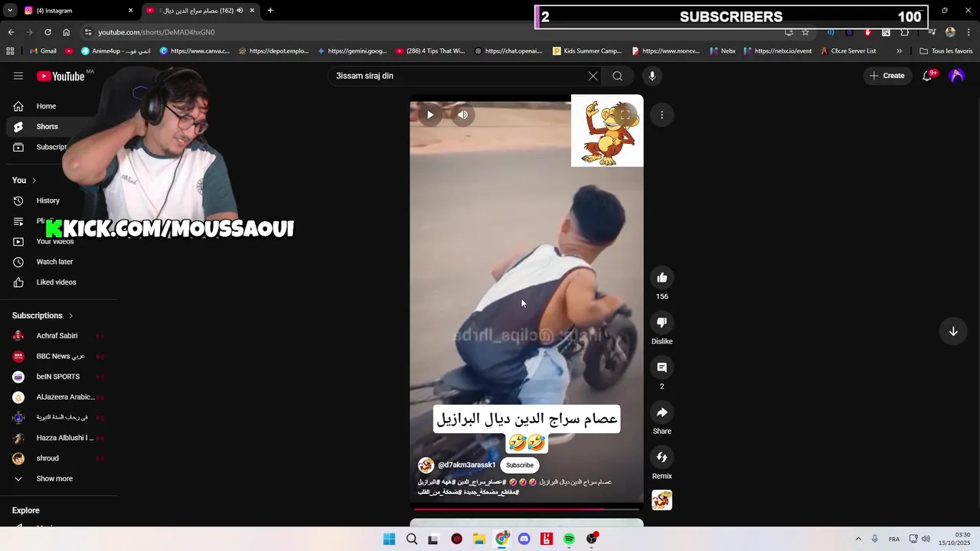The width and height of the screenshot is (980, 551).
Task: Subscribe to @d7akm3arassk1
Action: coord(520,465)
